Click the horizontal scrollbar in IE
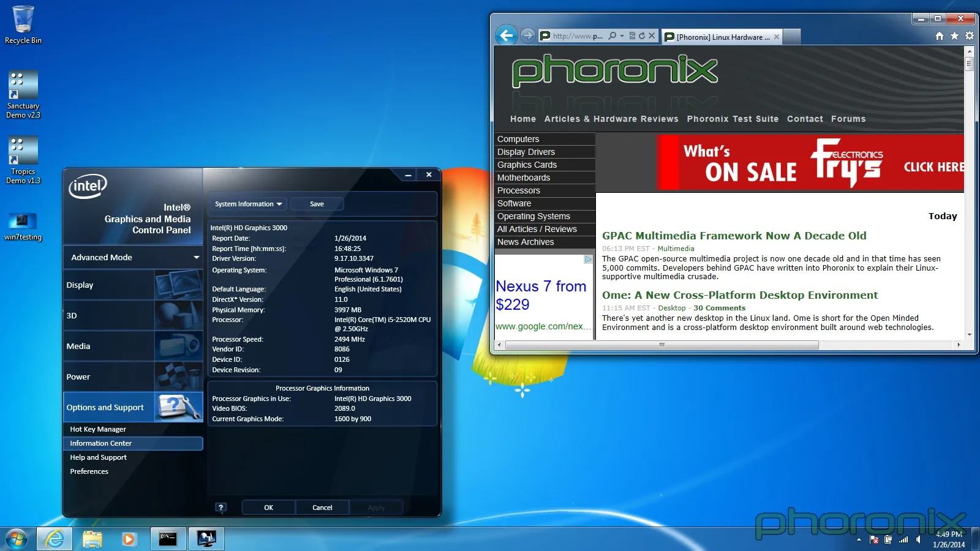 coord(661,345)
